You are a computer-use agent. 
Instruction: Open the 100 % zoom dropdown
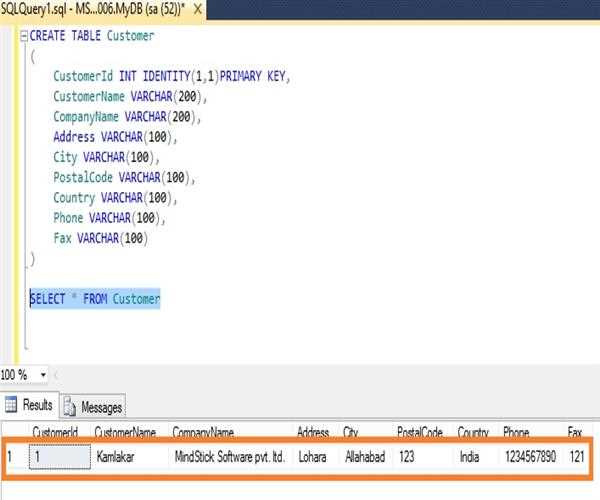point(43,374)
